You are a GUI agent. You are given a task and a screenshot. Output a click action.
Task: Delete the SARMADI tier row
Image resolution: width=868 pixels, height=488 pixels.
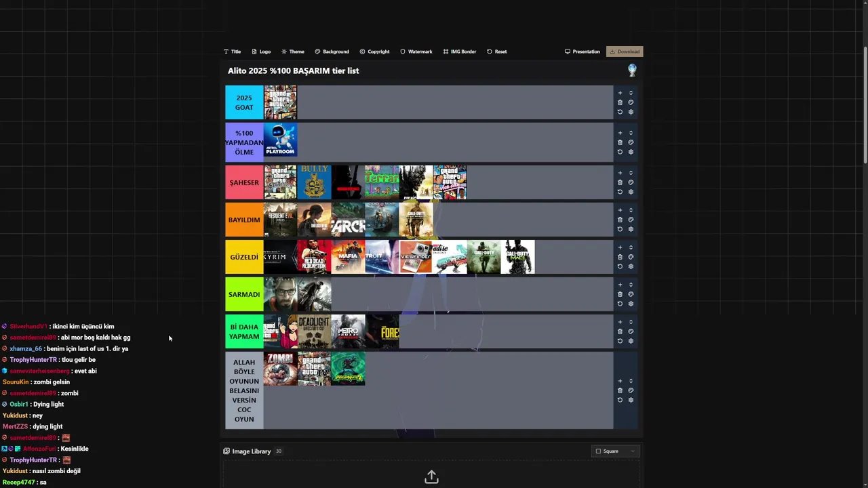point(620,294)
